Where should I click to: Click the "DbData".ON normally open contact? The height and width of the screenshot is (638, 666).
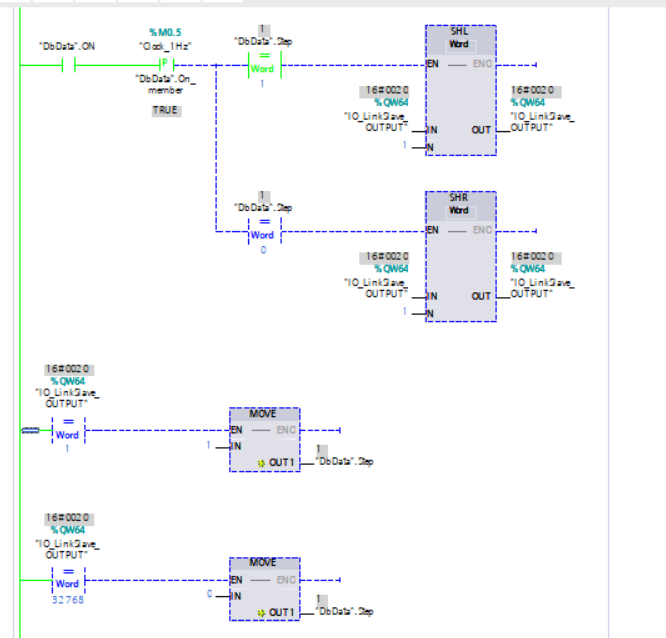[68, 66]
